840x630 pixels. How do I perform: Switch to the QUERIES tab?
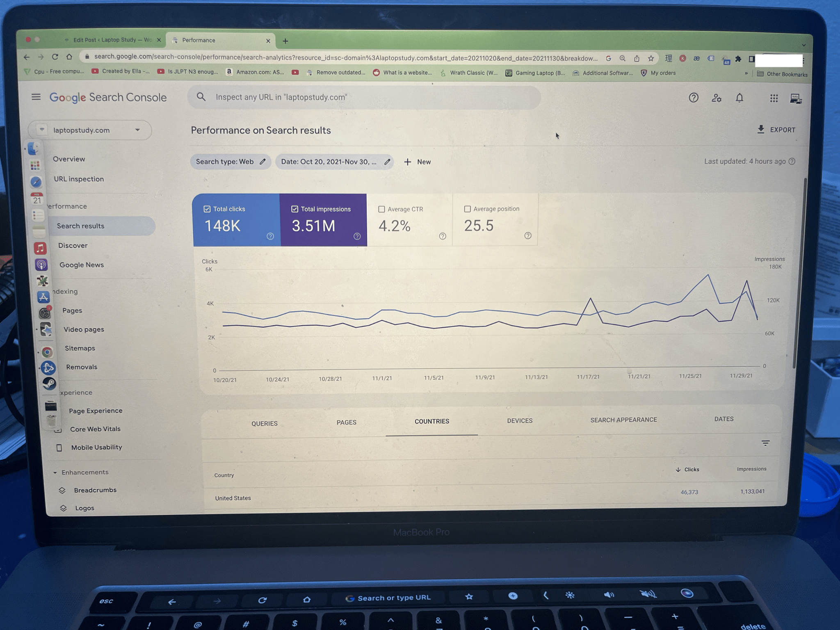click(x=264, y=423)
